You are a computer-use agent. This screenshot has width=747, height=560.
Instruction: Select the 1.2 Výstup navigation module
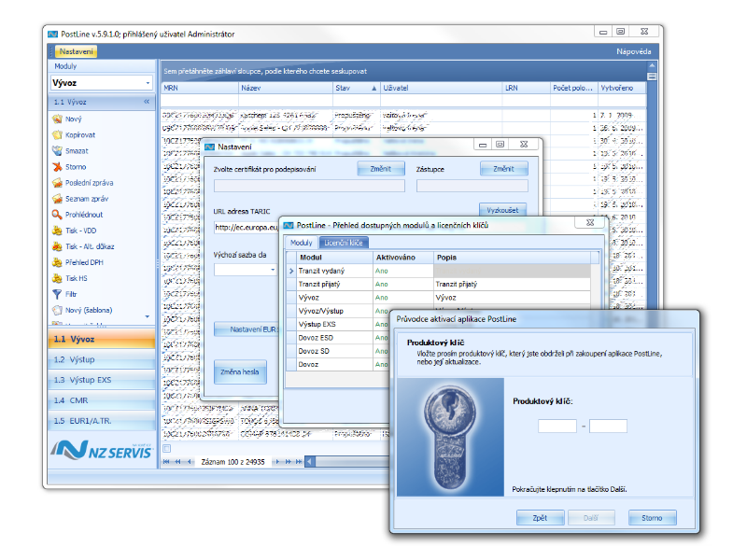(102, 359)
